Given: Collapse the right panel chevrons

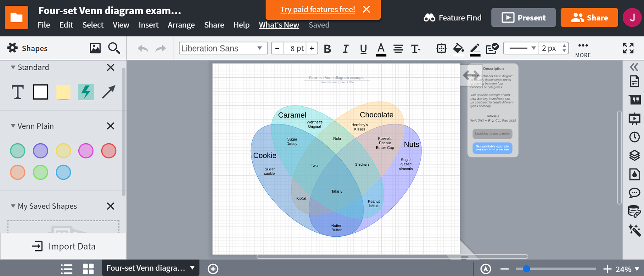Looking at the screenshot, I should pyautogui.click(x=634, y=67).
